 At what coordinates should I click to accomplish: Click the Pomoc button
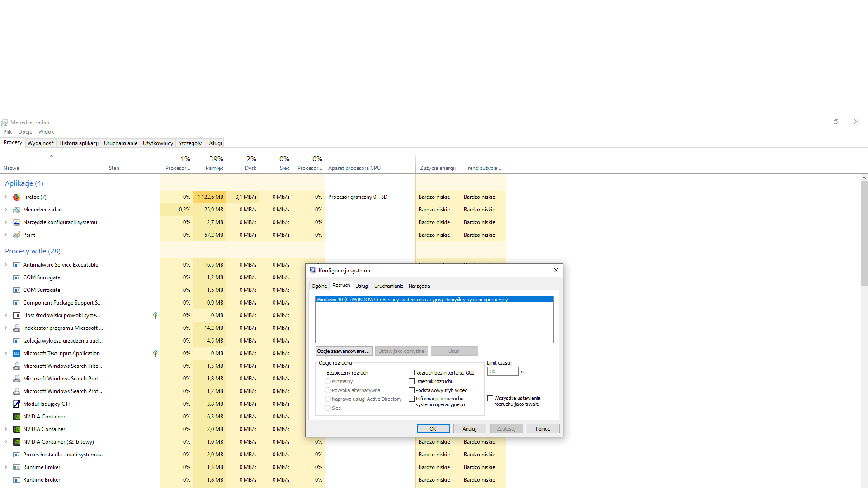pyautogui.click(x=543, y=429)
